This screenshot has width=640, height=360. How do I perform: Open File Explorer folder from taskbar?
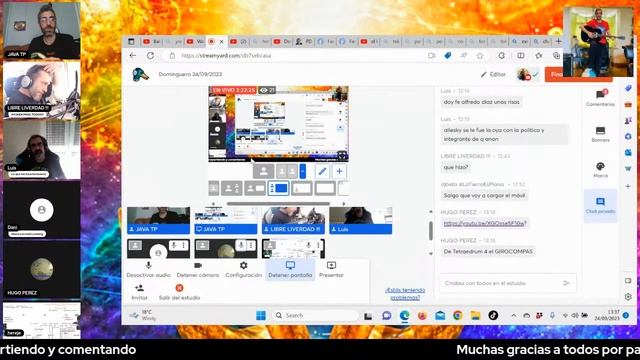click(475, 315)
